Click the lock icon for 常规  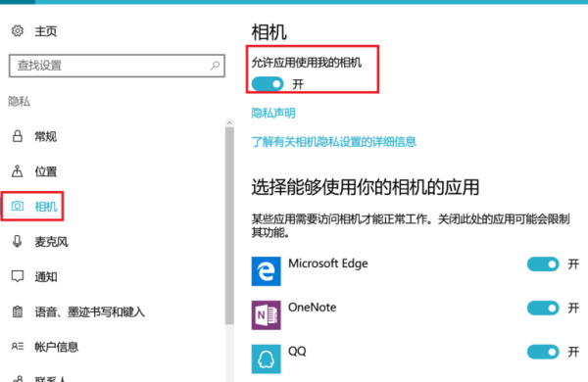[18, 136]
